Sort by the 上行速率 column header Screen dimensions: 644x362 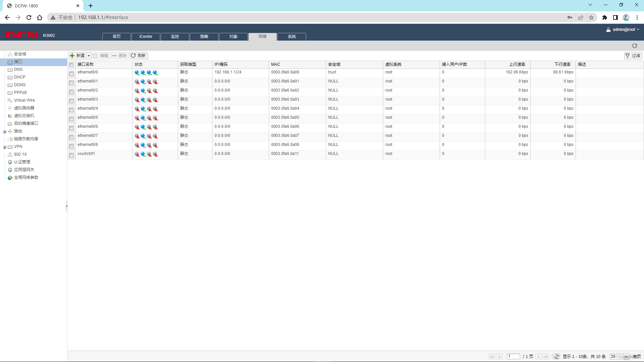click(507, 64)
